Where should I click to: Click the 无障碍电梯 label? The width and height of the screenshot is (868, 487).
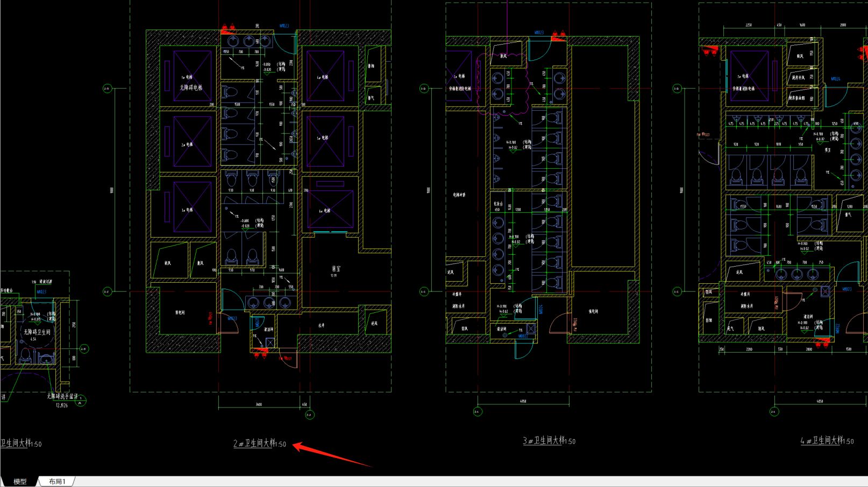coord(191,88)
